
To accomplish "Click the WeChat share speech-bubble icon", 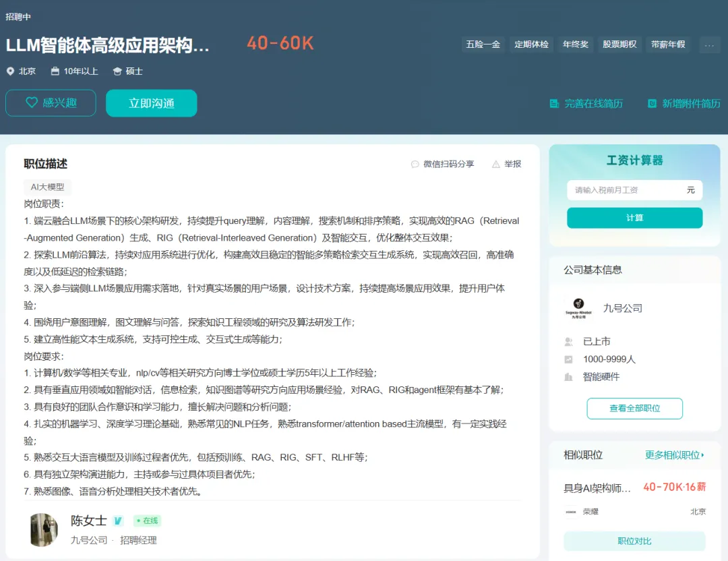I will coord(415,164).
